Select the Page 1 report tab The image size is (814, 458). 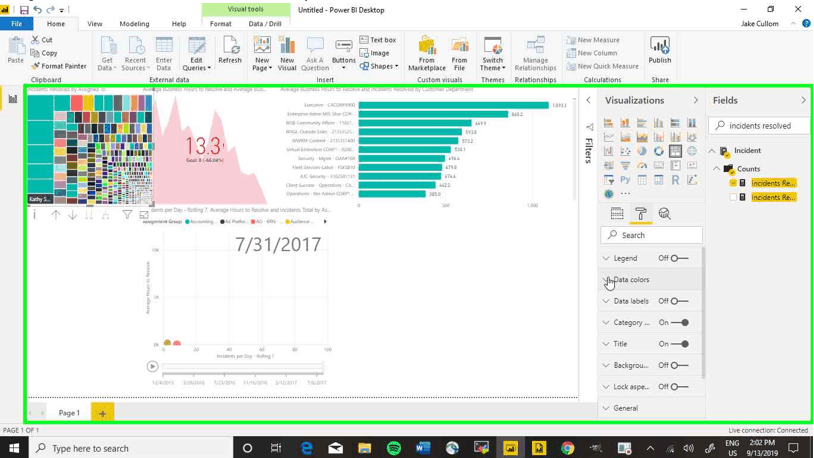click(69, 413)
